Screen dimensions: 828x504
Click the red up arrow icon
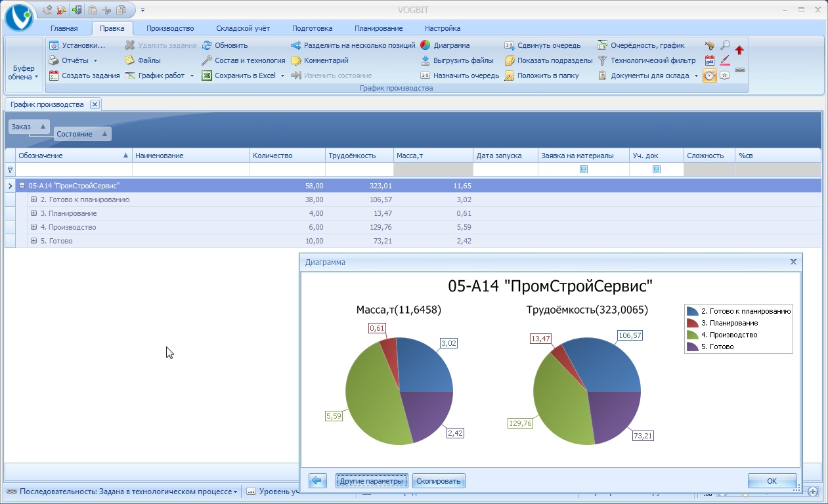[739, 50]
